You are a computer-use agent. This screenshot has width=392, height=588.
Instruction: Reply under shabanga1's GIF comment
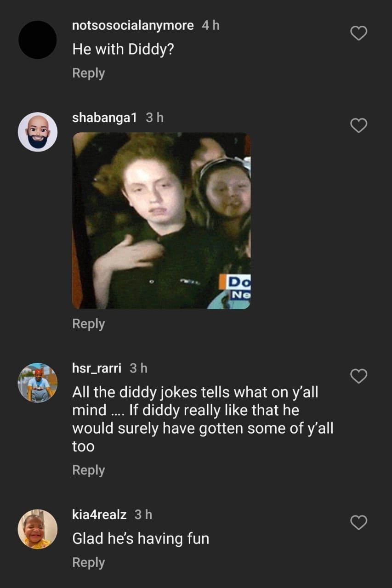coord(89,324)
